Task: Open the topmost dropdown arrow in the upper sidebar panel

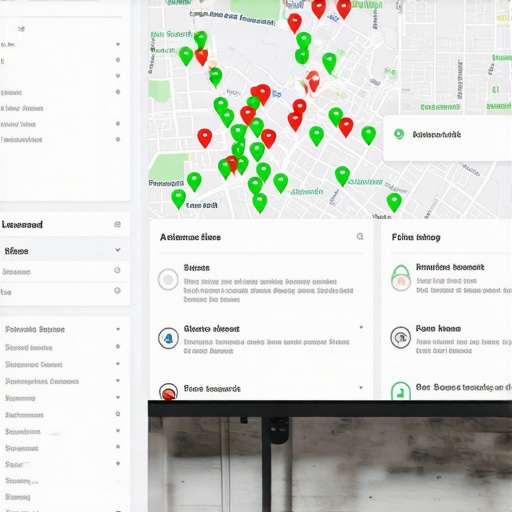Action: point(118,44)
